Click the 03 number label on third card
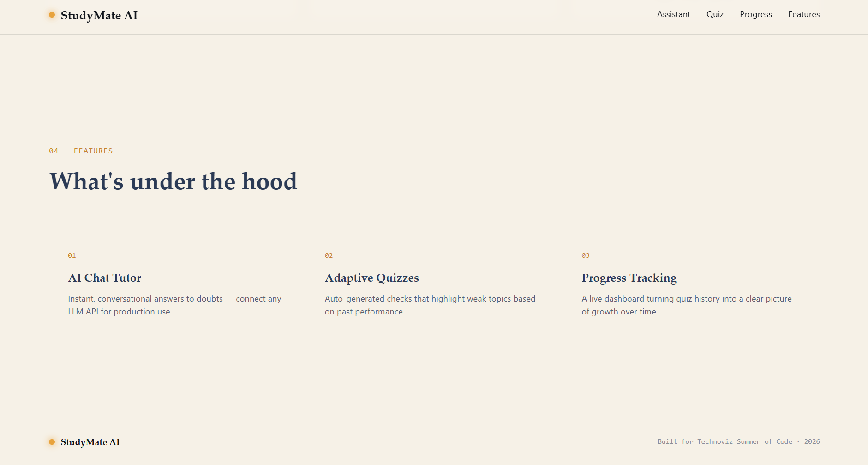 [586, 255]
